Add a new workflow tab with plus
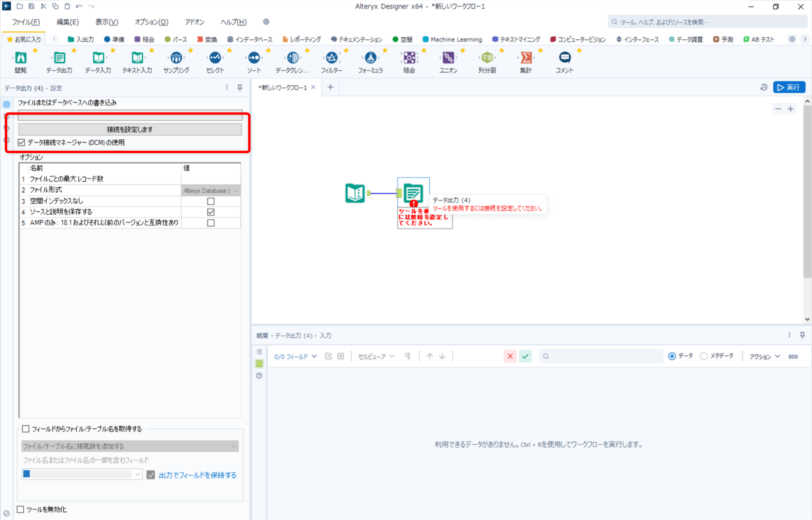 point(330,87)
